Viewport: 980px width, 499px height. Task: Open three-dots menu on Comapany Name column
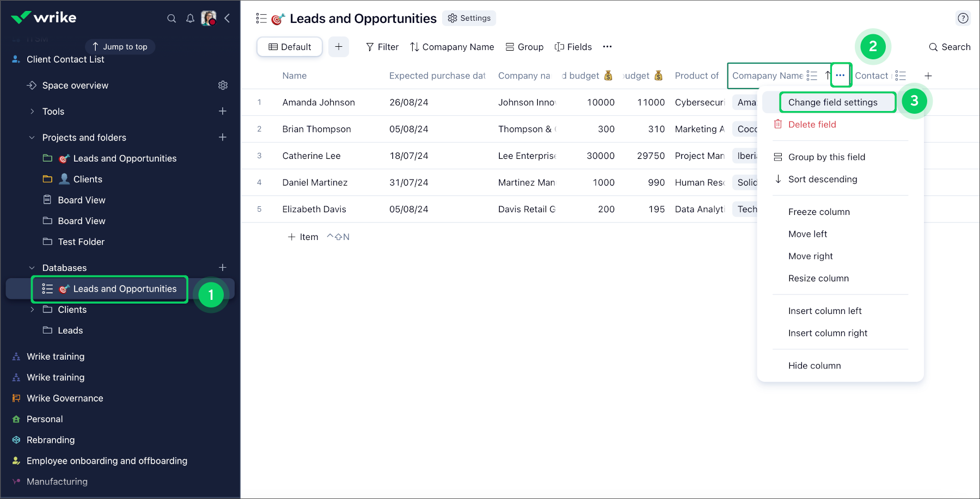(x=840, y=76)
